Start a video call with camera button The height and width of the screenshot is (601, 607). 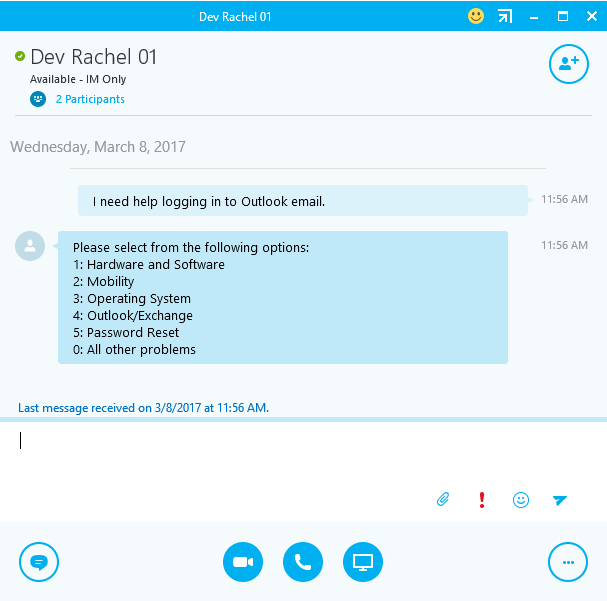tap(243, 562)
